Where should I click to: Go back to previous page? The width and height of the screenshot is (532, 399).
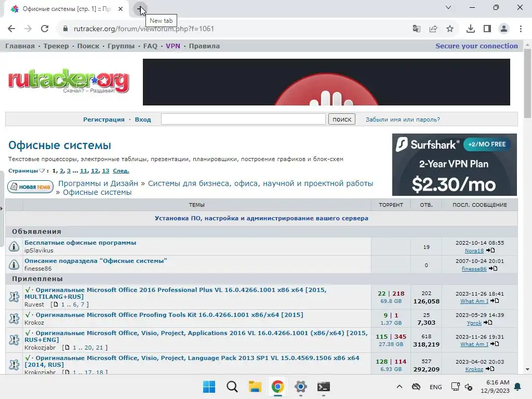pyautogui.click(x=11, y=29)
